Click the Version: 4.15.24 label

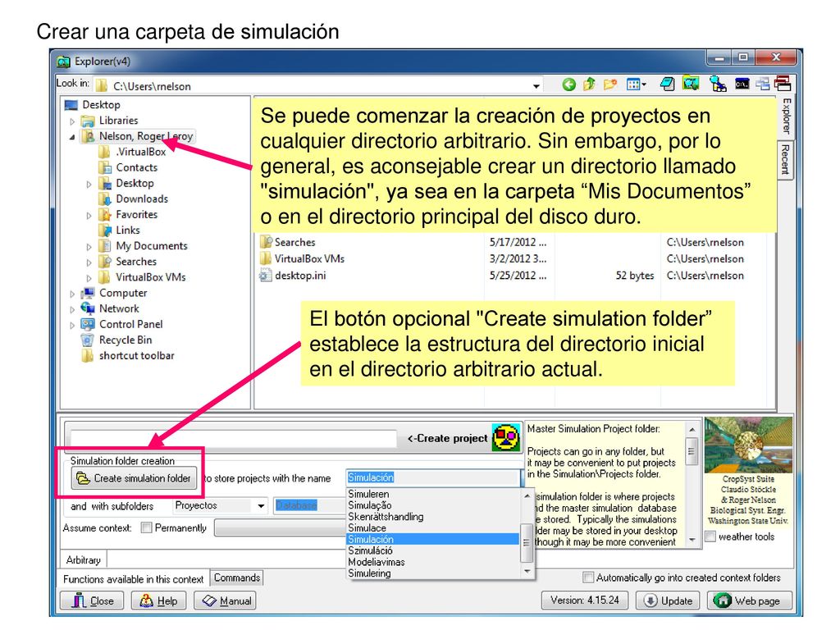tap(584, 600)
